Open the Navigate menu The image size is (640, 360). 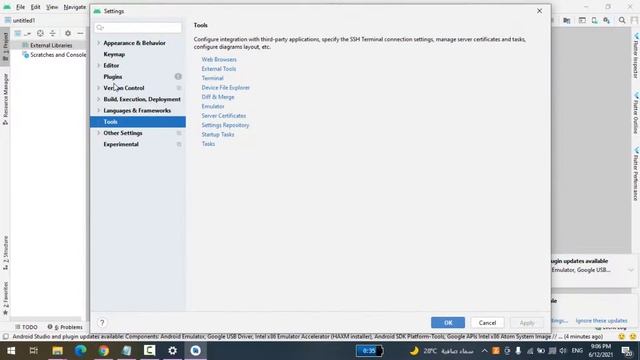point(75,7)
